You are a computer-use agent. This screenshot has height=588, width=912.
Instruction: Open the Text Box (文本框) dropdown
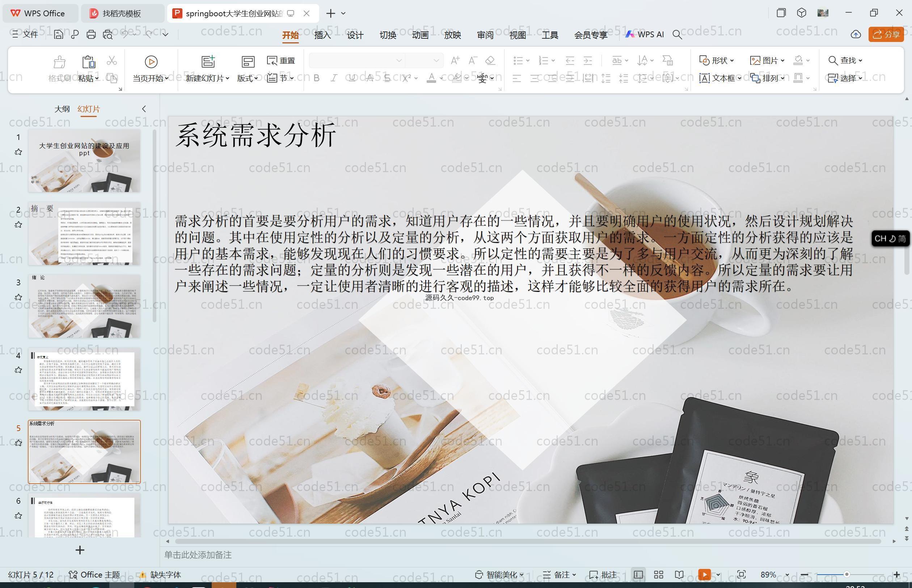click(720, 78)
